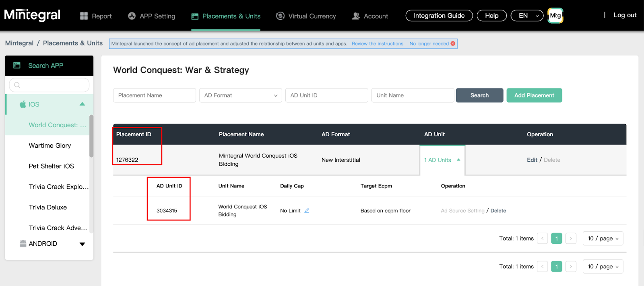Click the Placements & Units window icon
Image resolution: width=644 pixels, height=286 pixels.
195,16
